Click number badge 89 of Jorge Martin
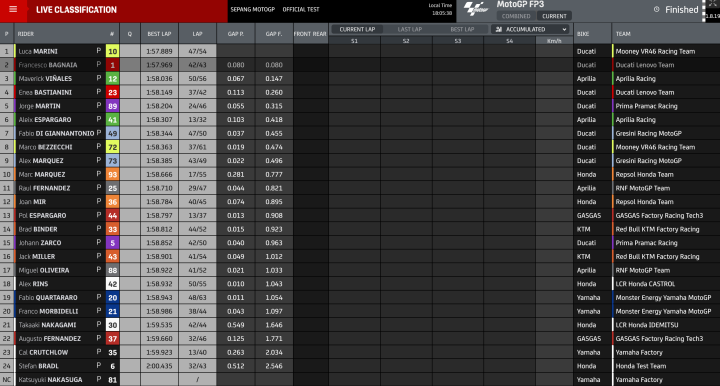720x386 pixels. tap(112, 106)
